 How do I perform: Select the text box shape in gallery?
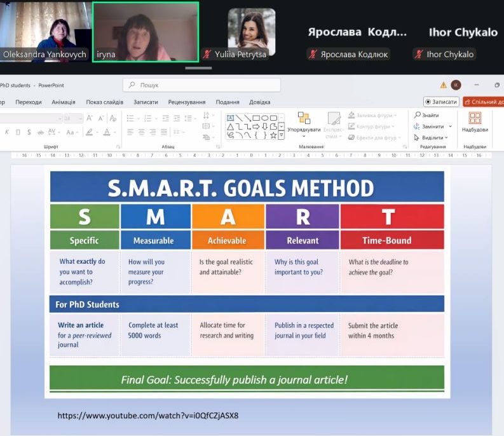tap(231, 118)
